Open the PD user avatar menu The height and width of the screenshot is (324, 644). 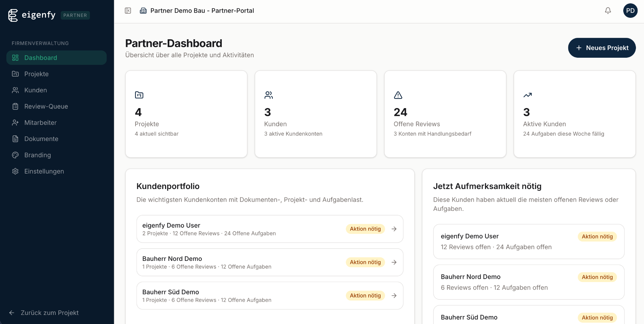[630, 11]
